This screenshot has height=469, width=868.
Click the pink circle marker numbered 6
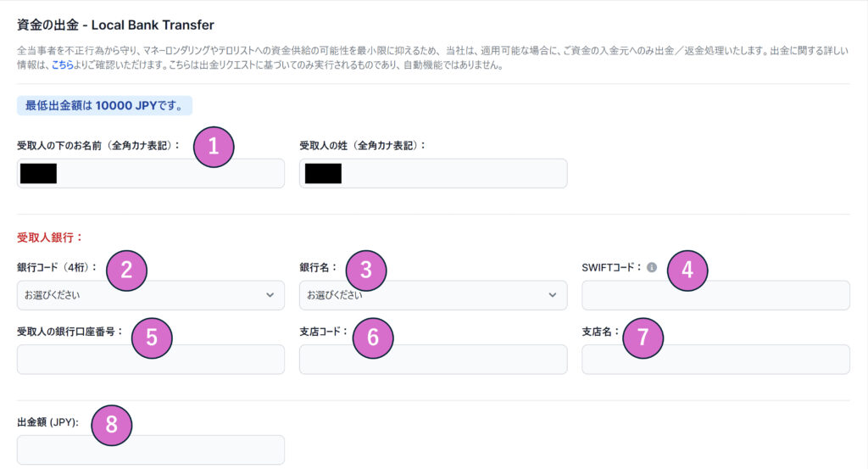[373, 337]
